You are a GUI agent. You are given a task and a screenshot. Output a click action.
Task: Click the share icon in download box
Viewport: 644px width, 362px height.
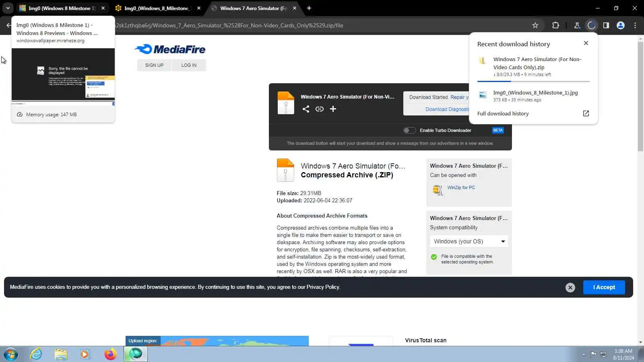pyautogui.click(x=306, y=109)
